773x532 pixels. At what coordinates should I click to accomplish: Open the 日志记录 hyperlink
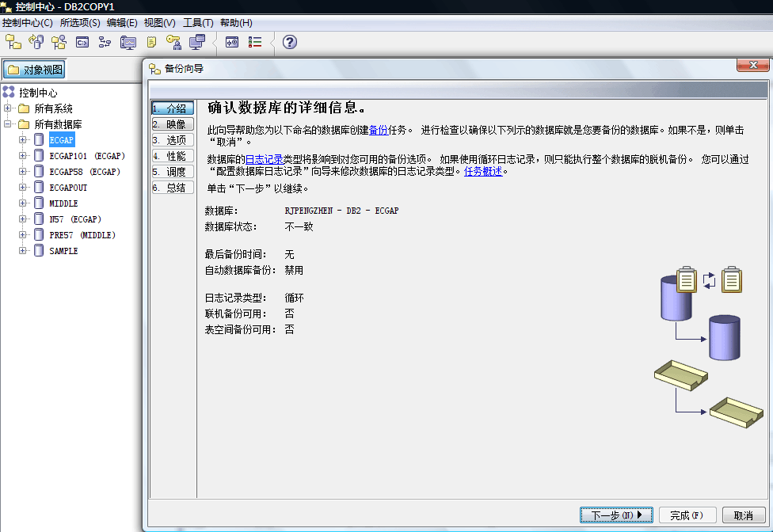pos(265,159)
